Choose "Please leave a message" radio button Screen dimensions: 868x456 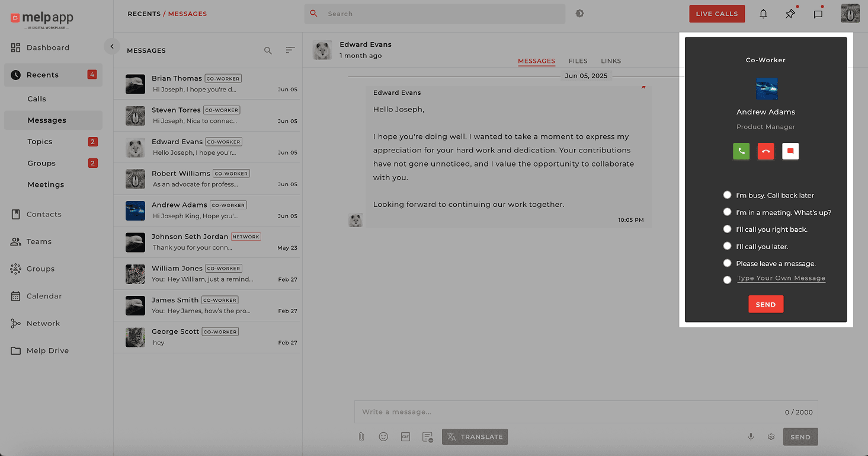(x=727, y=263)
